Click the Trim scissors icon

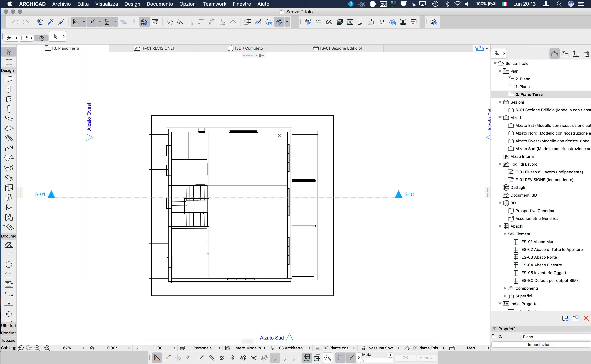point(170,22)
